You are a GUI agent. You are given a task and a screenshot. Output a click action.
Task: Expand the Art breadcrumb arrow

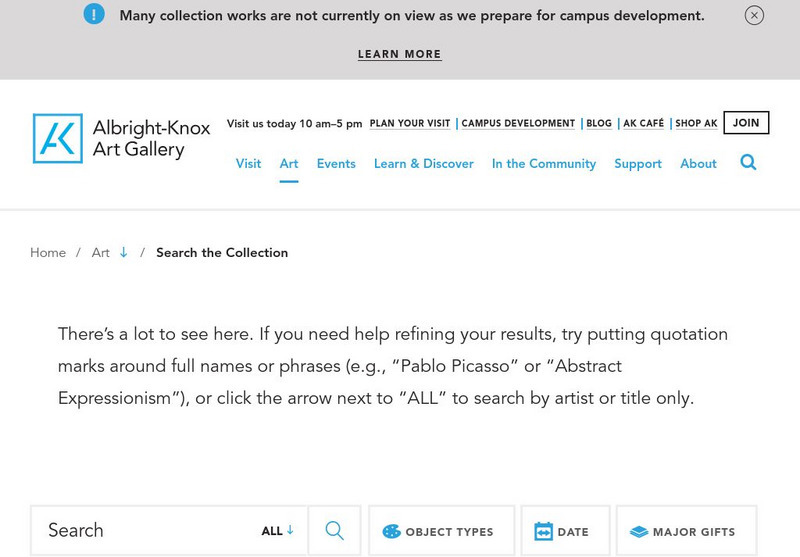[124, 253]
